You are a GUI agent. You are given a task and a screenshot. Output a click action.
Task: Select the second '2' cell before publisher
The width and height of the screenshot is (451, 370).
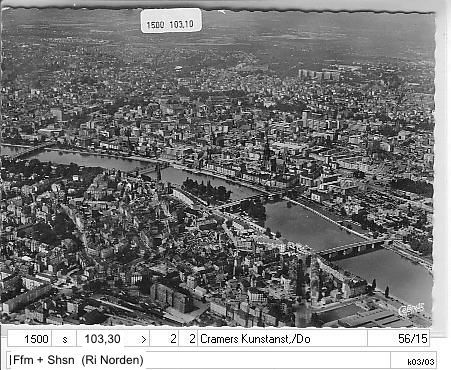pyautogui.click(x=188, y=339)
